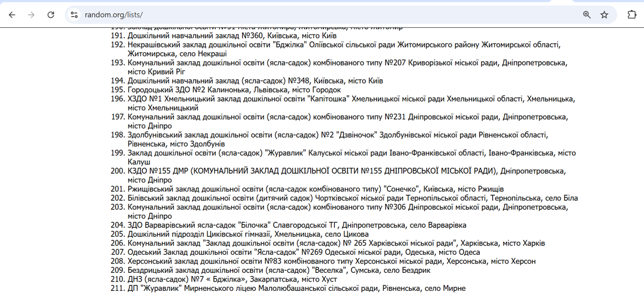Select item 206 with № 265 Харківської

(336, 243)
